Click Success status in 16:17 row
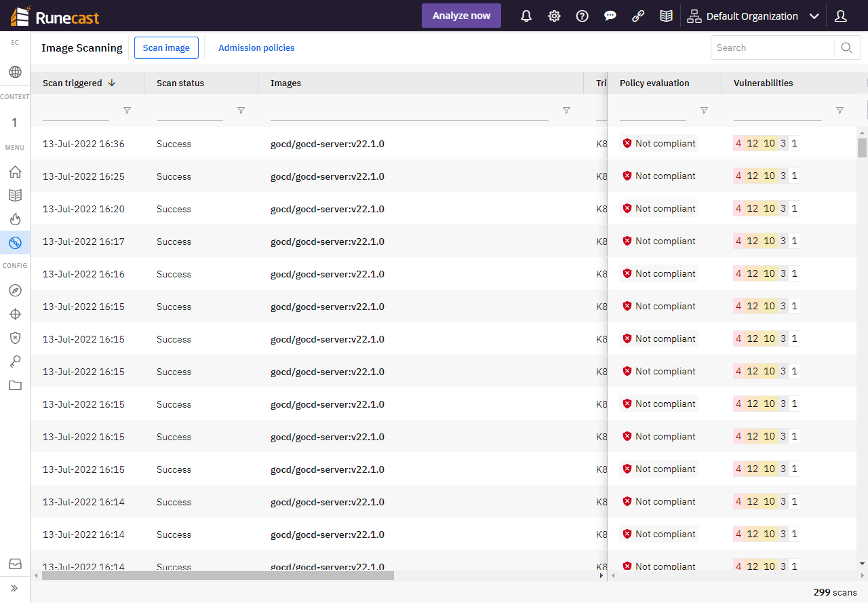The width and height of the screenshot is (868, 603). [x=174, y=241]
